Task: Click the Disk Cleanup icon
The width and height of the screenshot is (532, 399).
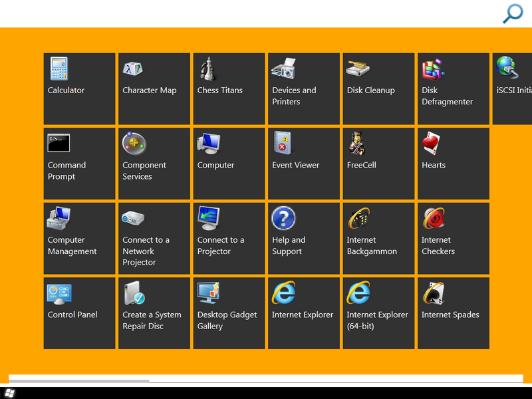Action: pos(358,68)
